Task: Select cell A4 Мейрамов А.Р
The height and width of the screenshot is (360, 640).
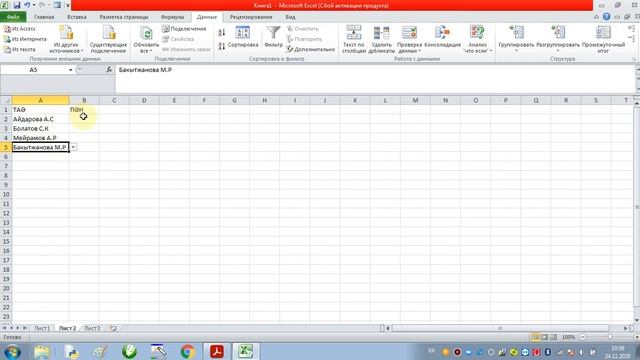Action: [40, 138]
